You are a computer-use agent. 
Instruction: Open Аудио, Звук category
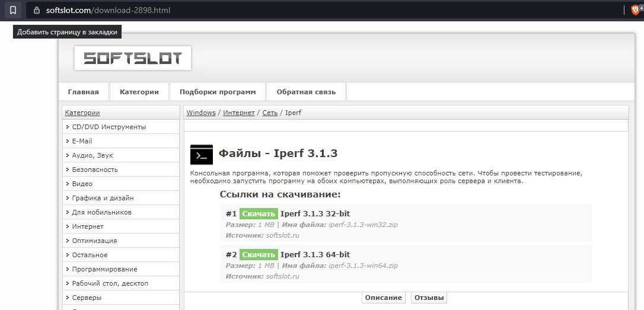93,156
